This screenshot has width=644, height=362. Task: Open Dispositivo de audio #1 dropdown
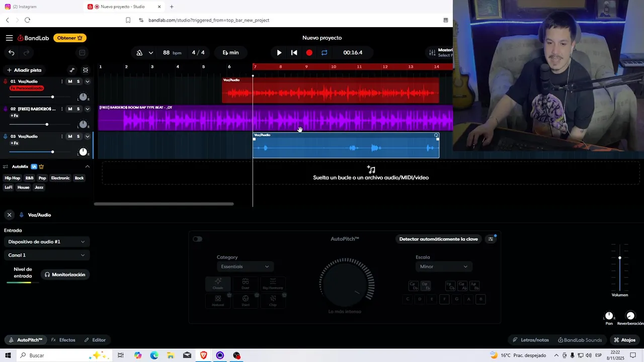[47, 242]
